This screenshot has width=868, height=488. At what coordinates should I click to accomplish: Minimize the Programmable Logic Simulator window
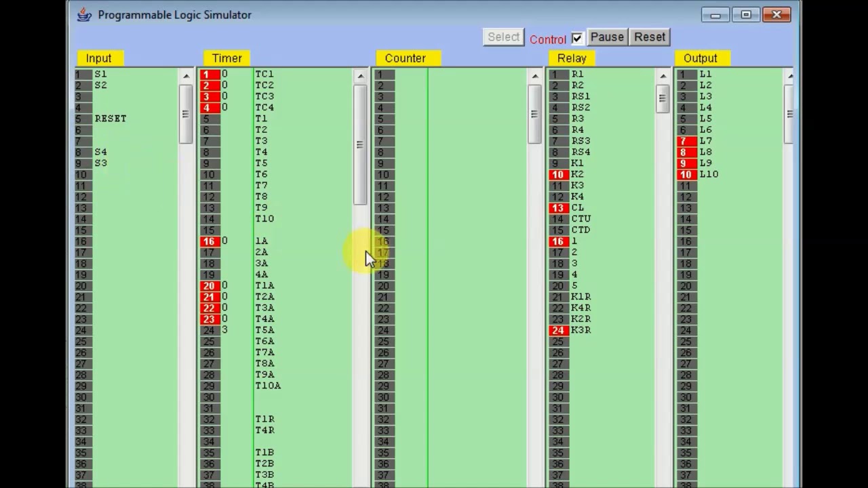coord(715,15)
